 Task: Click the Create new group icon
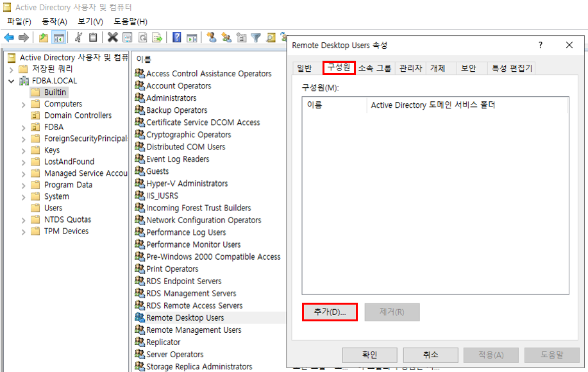(x=226, y=37)
